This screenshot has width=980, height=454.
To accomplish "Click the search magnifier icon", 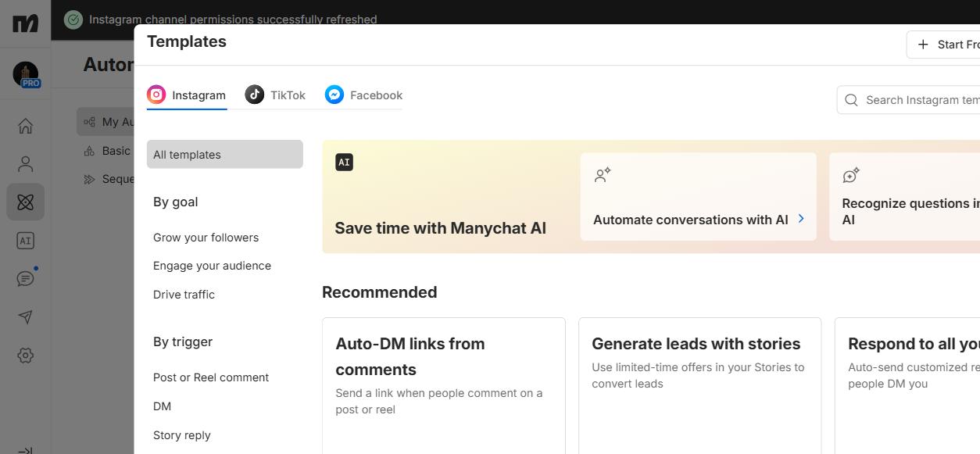I will tap(851, 100).
